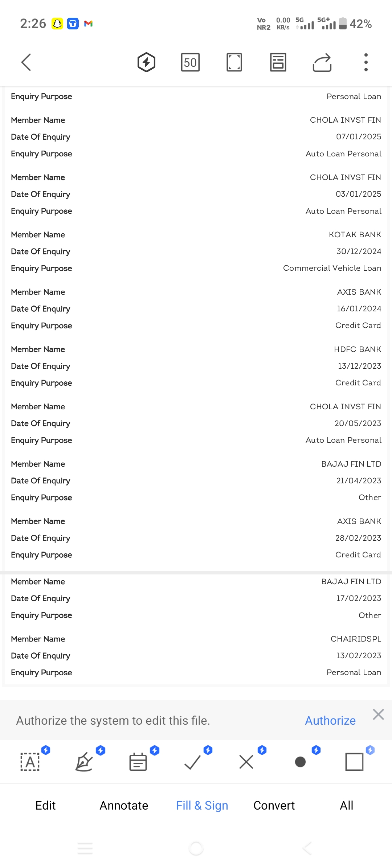Viewport: 392px width, 868px height.
Task: Choose the signature pen tool
Action: 84,761
